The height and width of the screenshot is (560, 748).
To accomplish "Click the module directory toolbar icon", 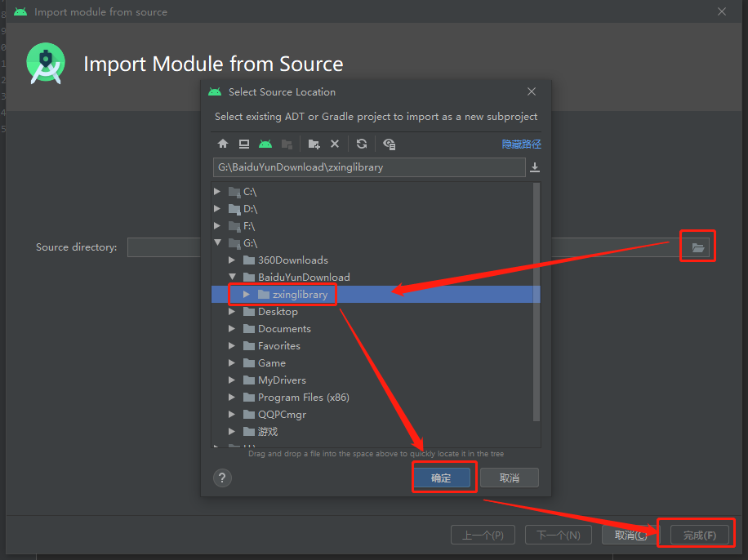I will tap(287, 144).
